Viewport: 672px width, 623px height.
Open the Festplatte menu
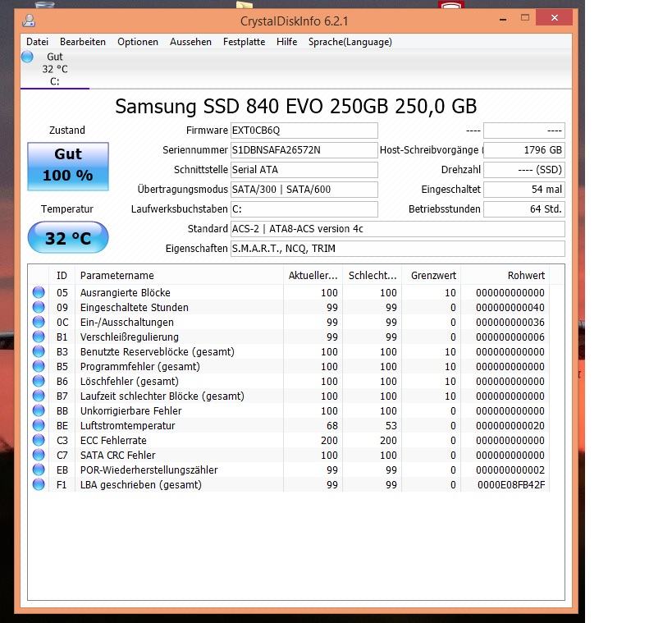[x=244, y=42]
